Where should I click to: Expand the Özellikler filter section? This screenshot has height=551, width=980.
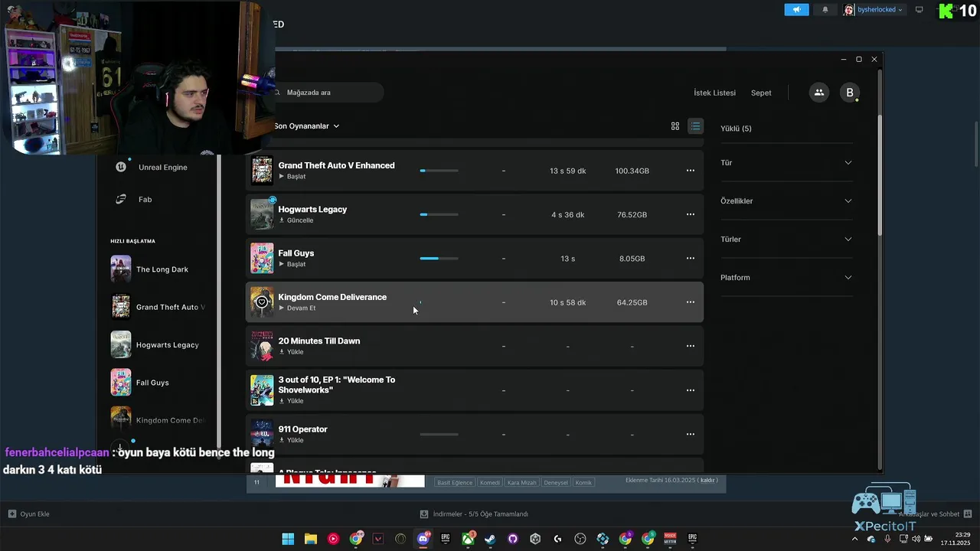(x=786, y=201)
